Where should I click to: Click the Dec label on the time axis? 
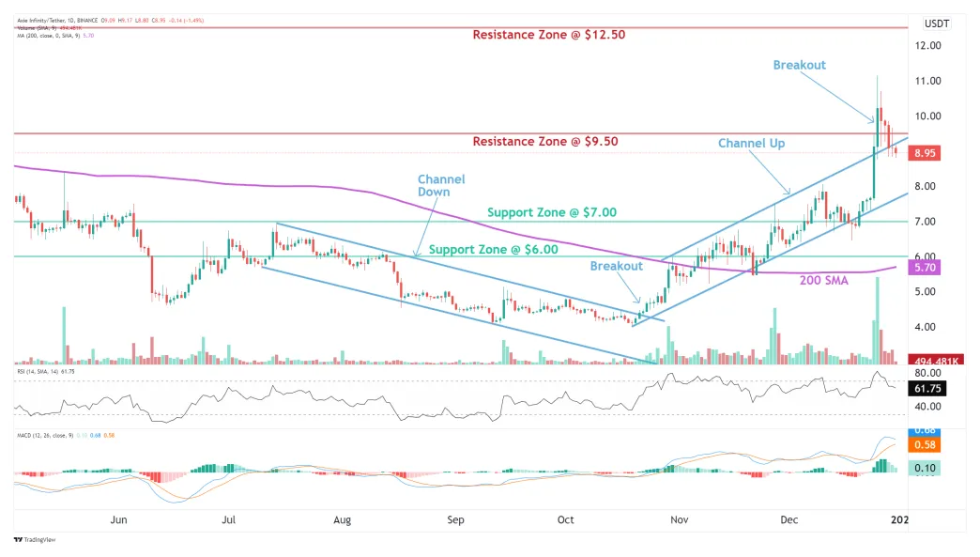(x=788, y=519)
